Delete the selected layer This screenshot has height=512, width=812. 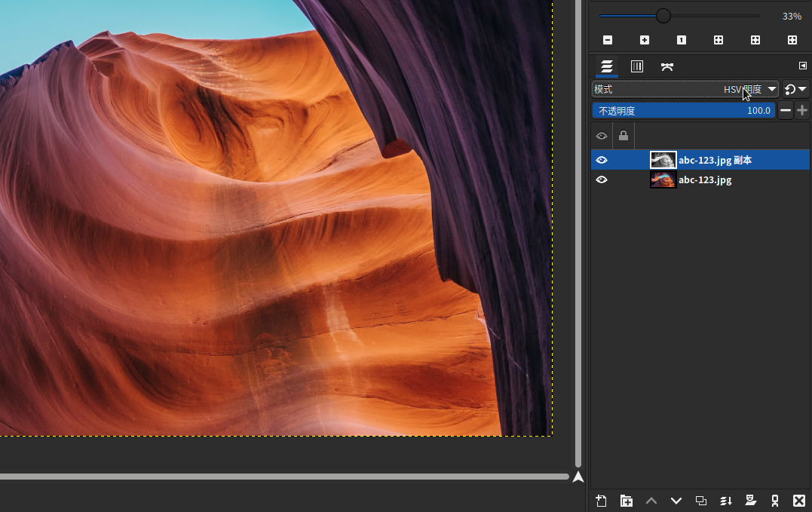(x=799, y=501)
